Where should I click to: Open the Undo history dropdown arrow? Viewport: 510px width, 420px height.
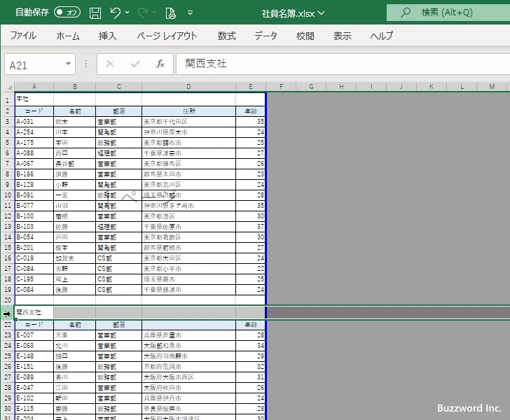[x=127, y=13]
